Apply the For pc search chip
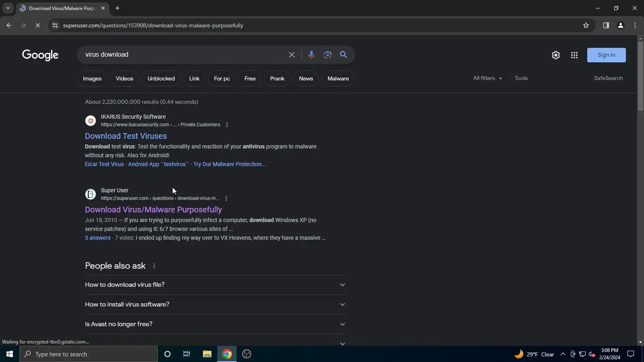This screenshot has height=362, width=644. point(222,78)
